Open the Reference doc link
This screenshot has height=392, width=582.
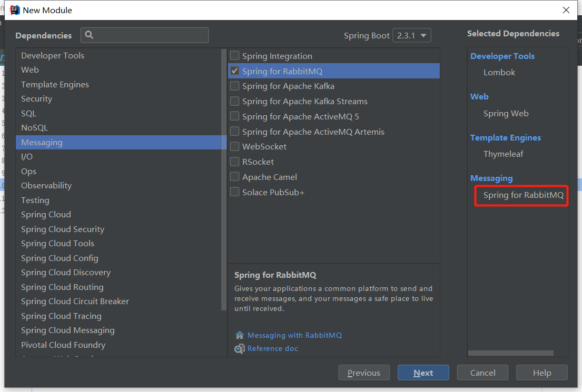[x=273, y=349]
